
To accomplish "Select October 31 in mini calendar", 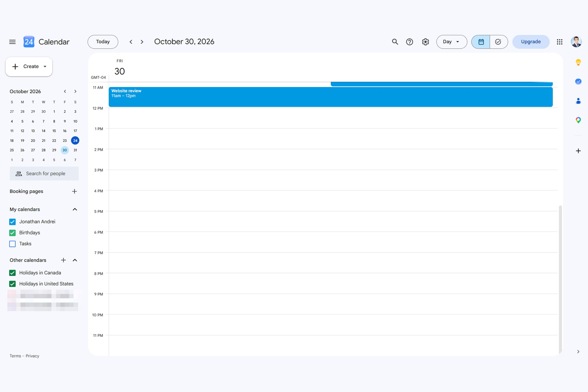I will click(75, 150).
